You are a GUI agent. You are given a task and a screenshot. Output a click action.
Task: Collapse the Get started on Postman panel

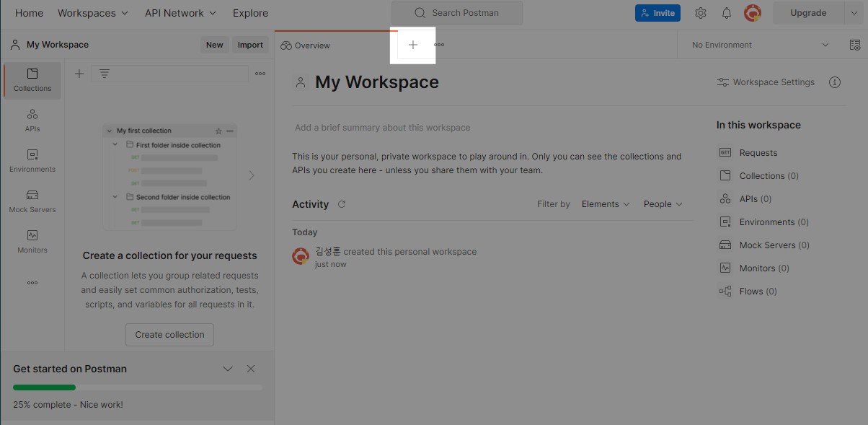tap(228, 369)
